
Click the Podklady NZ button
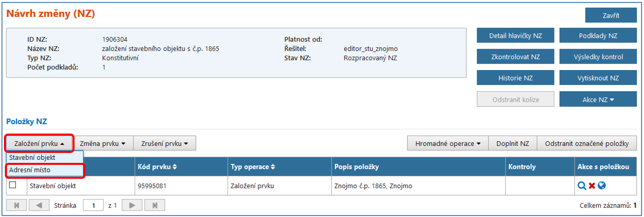tap(598, 36)
